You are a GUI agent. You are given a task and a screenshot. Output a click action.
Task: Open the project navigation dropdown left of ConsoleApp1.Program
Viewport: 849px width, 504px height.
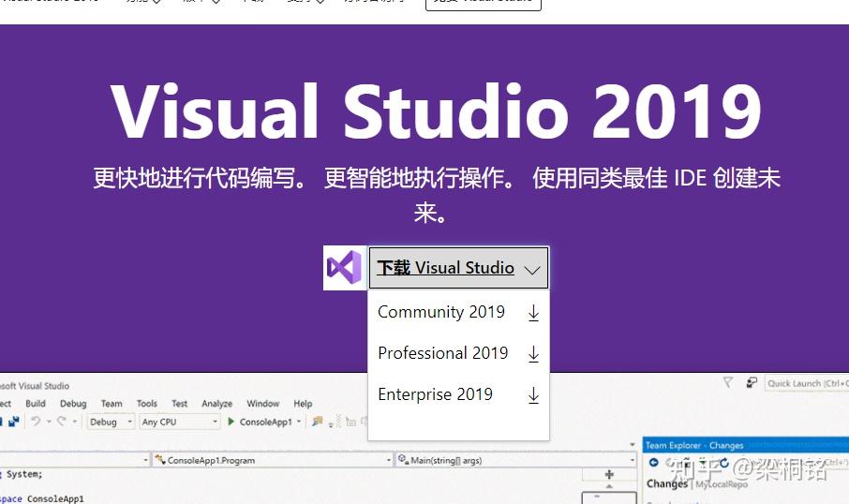pyautogui.click(x=74, y=460)
